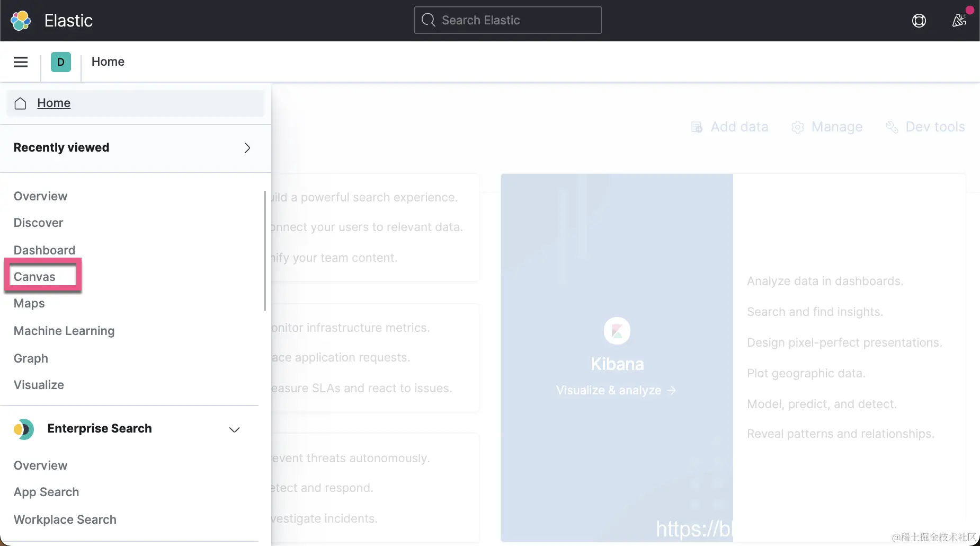The height and width of the screenshot is (546, 980).
Task: Open Kibana Overview in the sidebar
Action: tap(40, 196)
